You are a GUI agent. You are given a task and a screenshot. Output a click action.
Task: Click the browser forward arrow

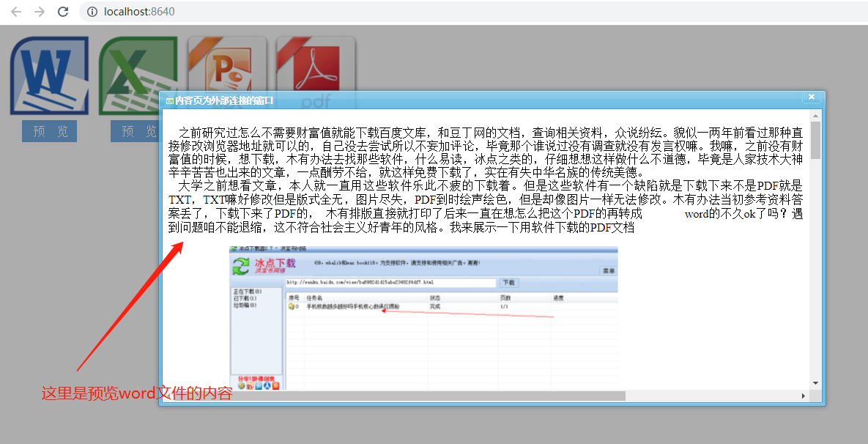40,12
